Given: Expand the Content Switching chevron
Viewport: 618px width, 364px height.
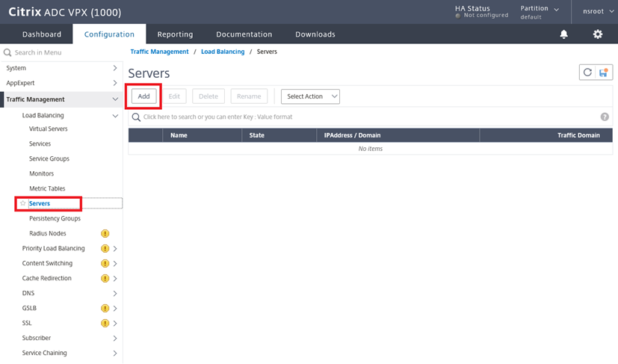Looking at the screenshot, I should 115,263.
